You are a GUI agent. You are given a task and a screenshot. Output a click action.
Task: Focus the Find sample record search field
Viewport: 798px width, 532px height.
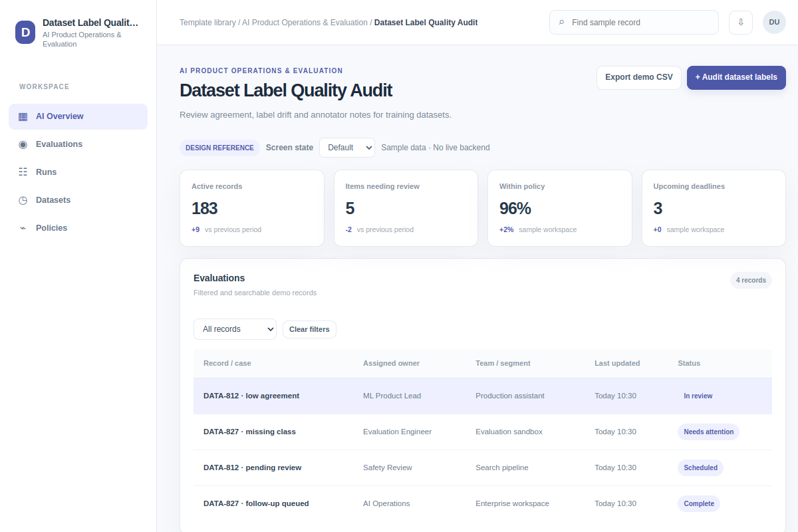(x=634, y=22)
